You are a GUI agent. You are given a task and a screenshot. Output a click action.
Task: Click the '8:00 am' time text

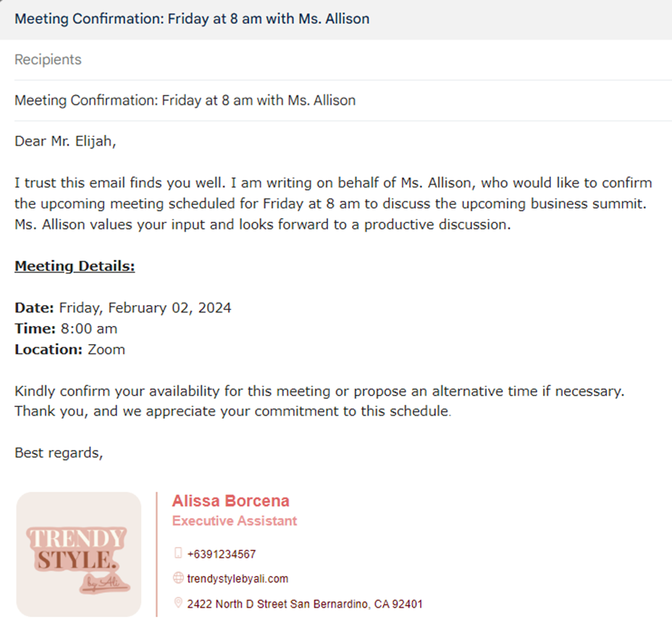pyautogui.click(x=88, y=329)
